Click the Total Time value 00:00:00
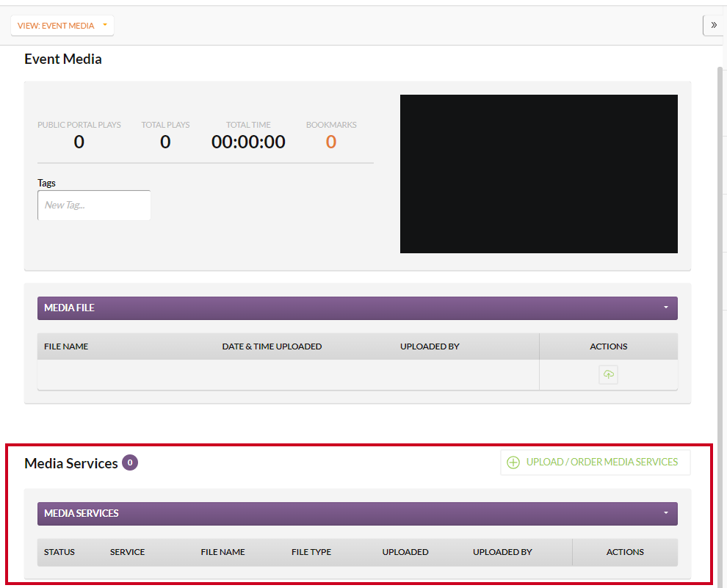 click(248, 142)
